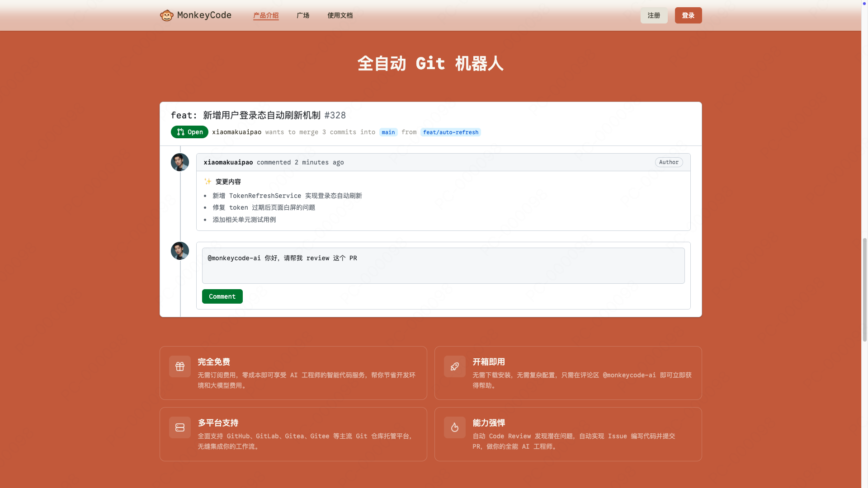Click the avatar beside the comment box

tap(180, 251)
